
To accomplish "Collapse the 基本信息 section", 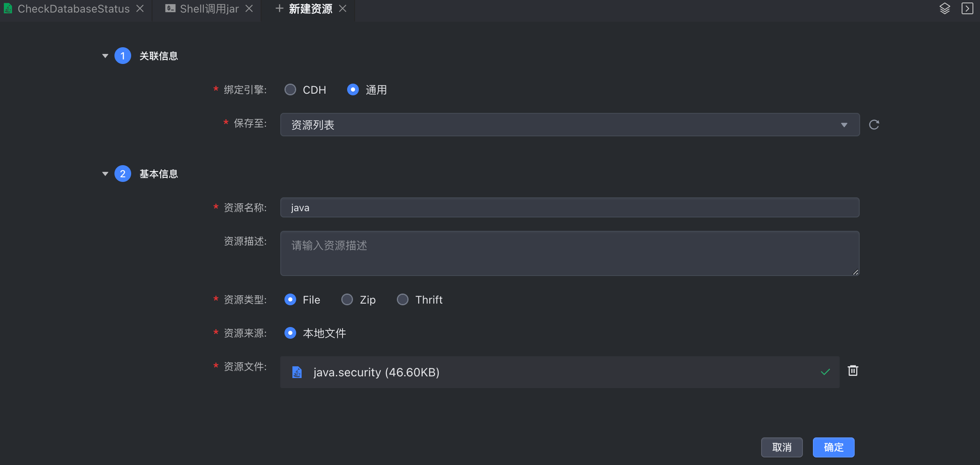I will coord(105,174).
